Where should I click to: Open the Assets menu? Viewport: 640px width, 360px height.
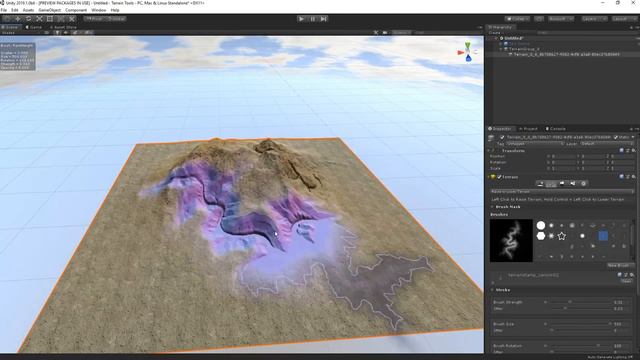click(x=29, y=10)
